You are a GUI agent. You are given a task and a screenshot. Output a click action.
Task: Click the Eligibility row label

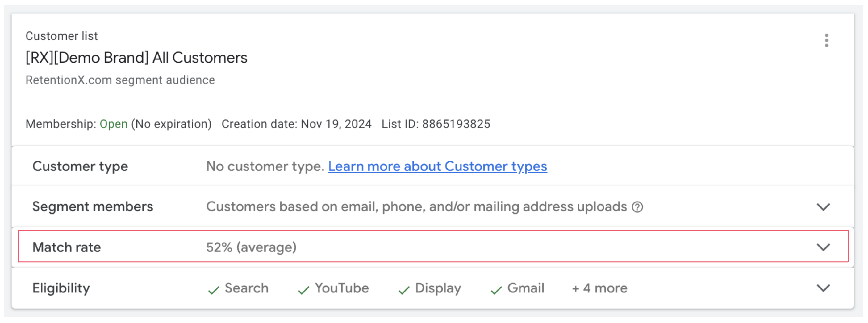pos(61,288)
